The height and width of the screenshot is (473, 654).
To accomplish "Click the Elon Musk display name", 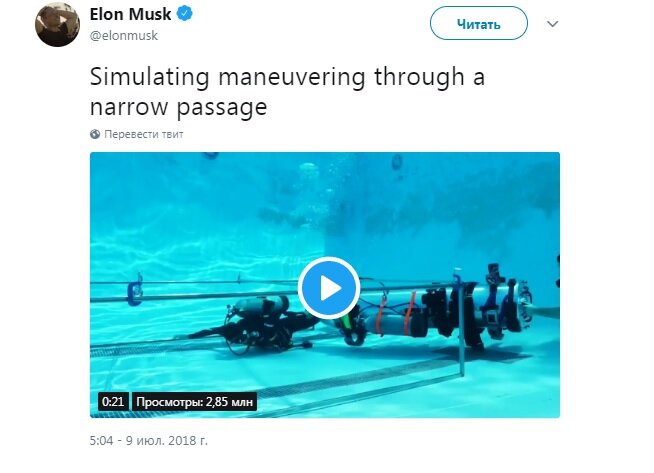I will click(x=131, y=14).
